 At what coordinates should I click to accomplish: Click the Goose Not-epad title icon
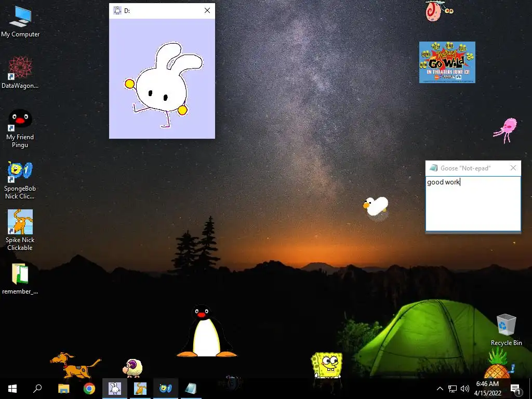(433, 168)
